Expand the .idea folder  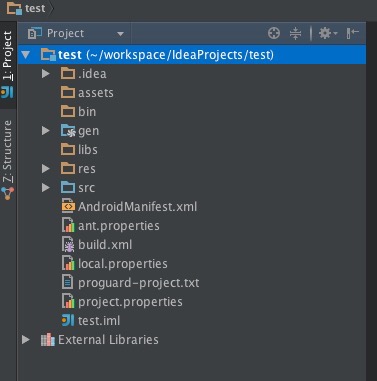coord(46,73)
